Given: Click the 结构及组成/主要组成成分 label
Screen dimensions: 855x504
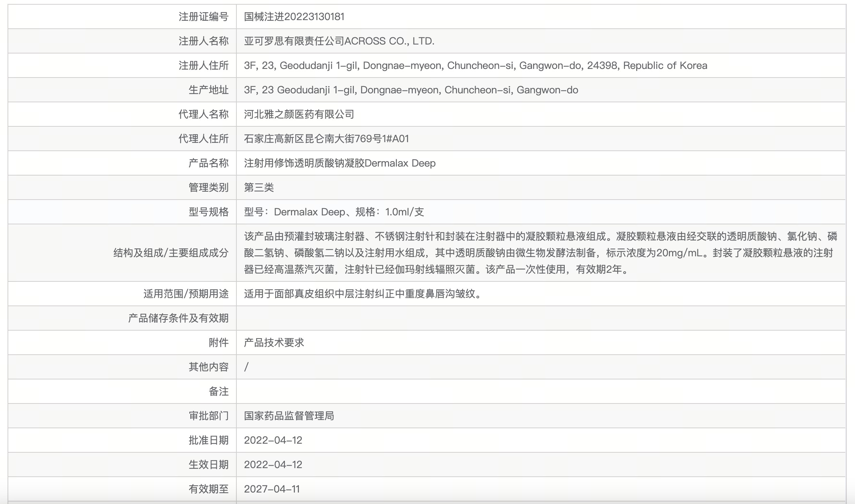Looking at the screenshot, I should coord(171,253).
